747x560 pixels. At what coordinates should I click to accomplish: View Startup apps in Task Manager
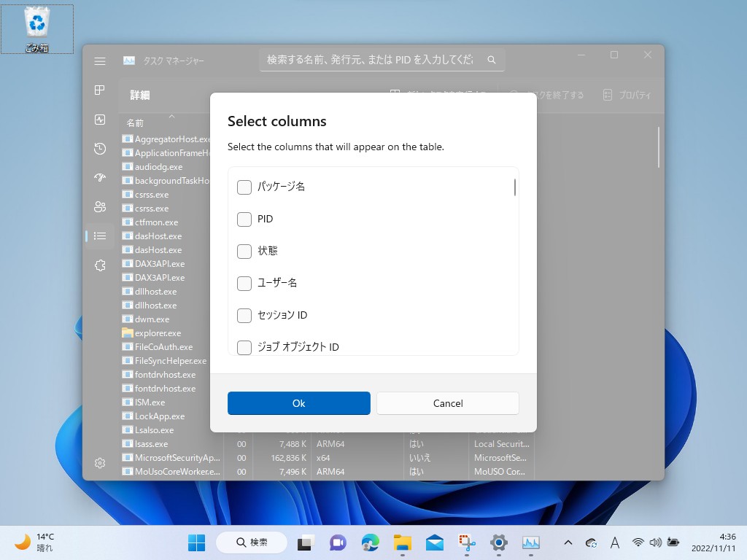100,178
